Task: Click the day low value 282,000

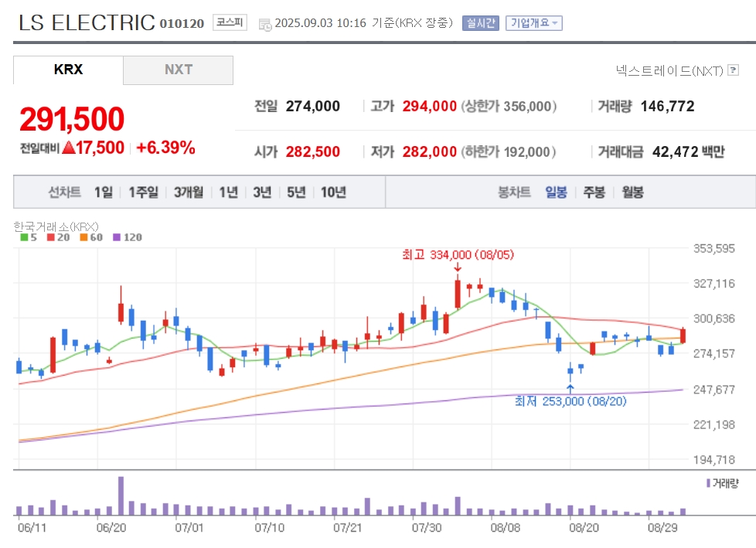Action: click(x=430, y=151)
